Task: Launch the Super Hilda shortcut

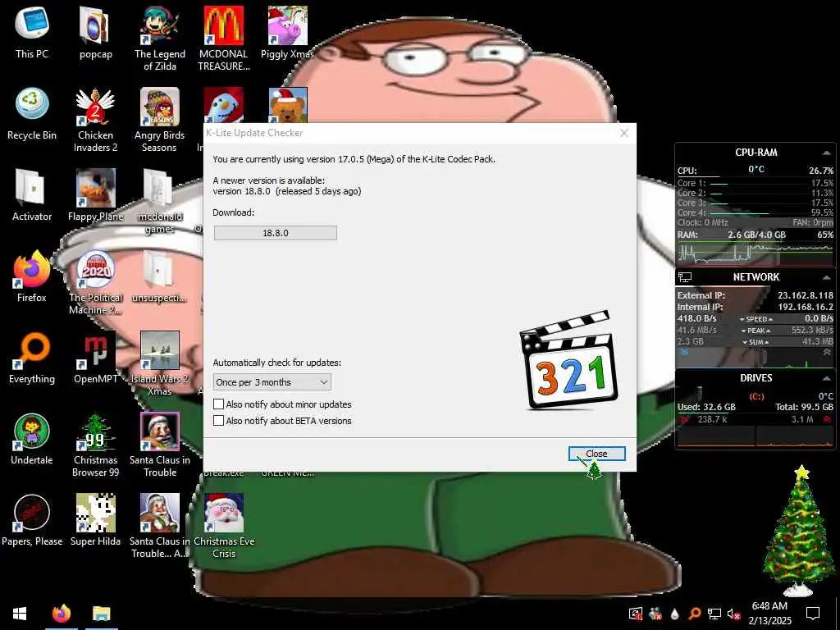Action: (95, 520)
